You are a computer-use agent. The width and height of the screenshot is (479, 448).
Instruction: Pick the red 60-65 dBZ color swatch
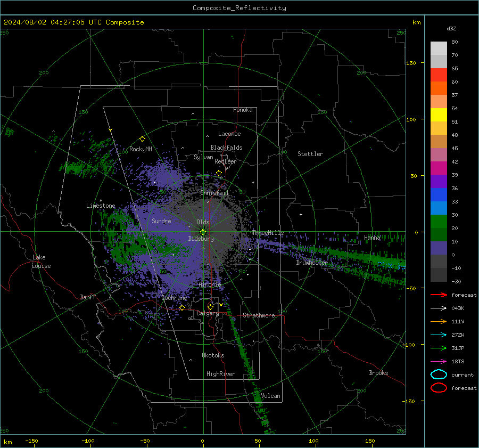[x=439, y=75]
